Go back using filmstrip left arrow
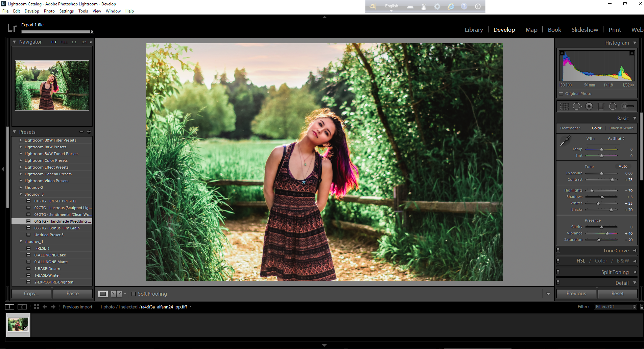 click(45, 307)
